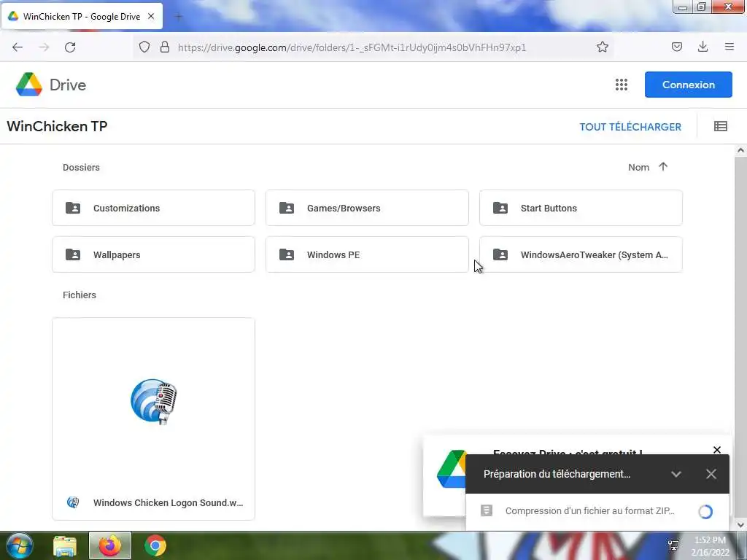This screenshot has height=560, width=747.
Task: Click the Windows PE folder icon
Action: coord(286,254)
